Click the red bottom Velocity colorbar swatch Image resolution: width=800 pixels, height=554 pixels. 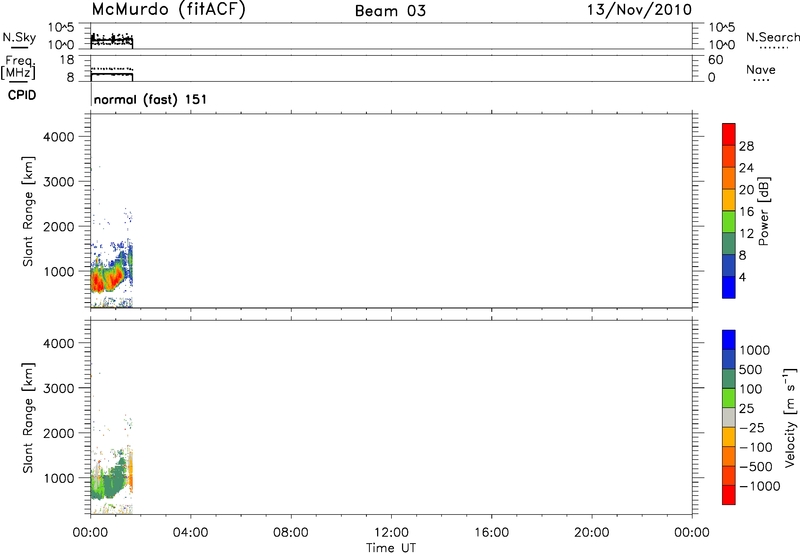tap(729, 495)
